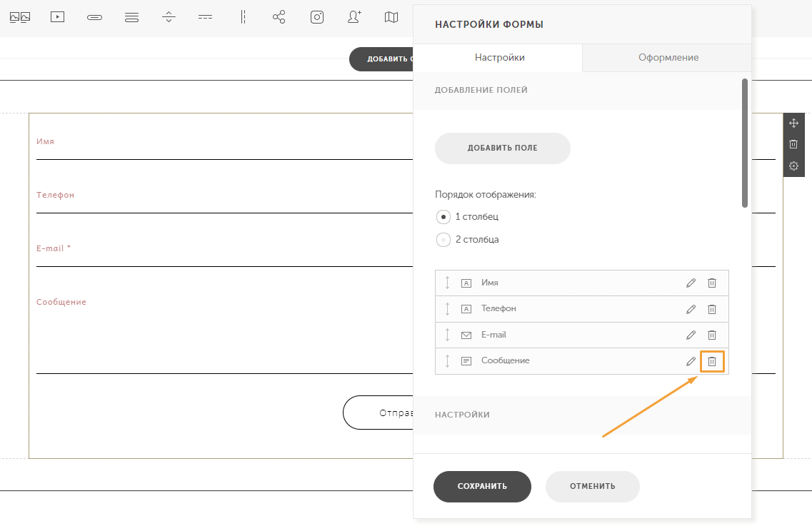Image resolution: width=812 pixels, height=526 pixels.
Task: Insert button widget icon
Action: click(x=95, y=18)
